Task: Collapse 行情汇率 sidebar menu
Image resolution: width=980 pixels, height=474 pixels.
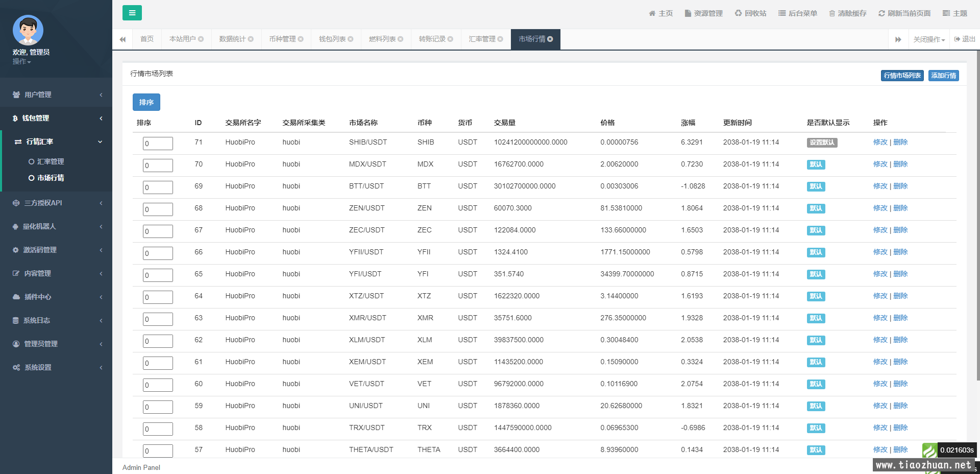Action: point(56,141)
